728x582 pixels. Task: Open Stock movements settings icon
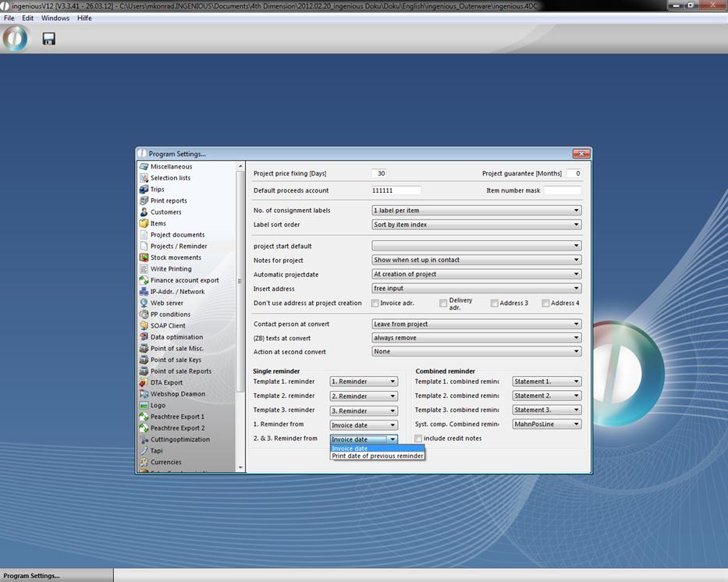pyautogui.click(x=144, y=257)
